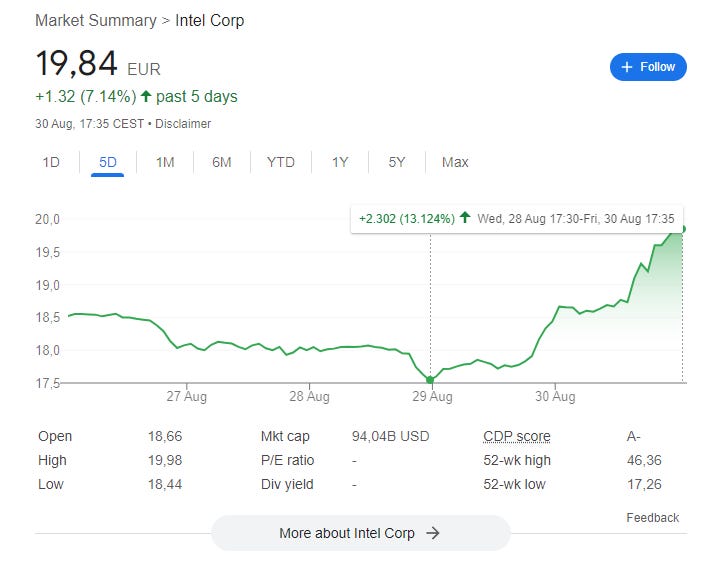The height and width of the screenshot is (571, 705).
Task: Click the +1.32 (7.14%) change text
Action: [x=85, y=97]
